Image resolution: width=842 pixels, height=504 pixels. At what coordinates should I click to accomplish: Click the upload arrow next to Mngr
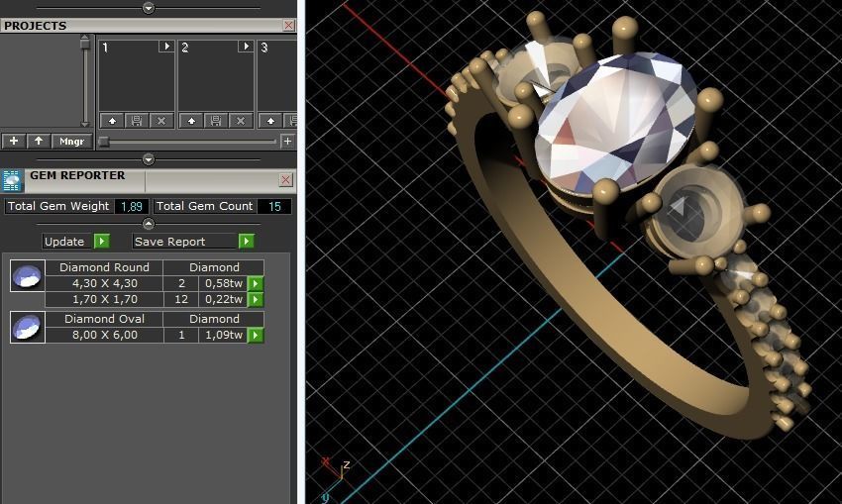[39, 142]
